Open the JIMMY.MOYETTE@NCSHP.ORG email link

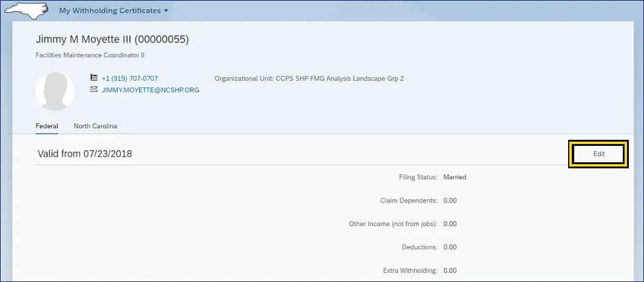[x=150, y=90]
